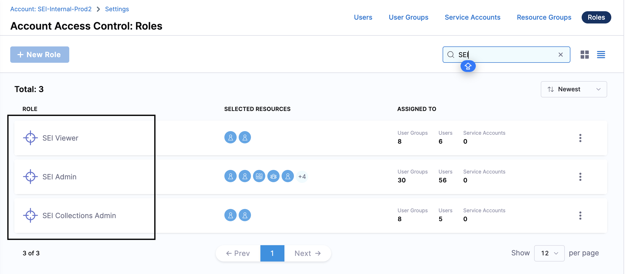Open SEI Viewer row options menu
The image size is (644, 274).
click(580, 138)
